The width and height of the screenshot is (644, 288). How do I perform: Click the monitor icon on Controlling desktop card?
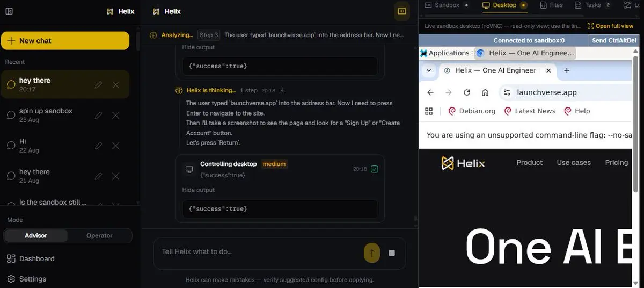coord(189,169)
